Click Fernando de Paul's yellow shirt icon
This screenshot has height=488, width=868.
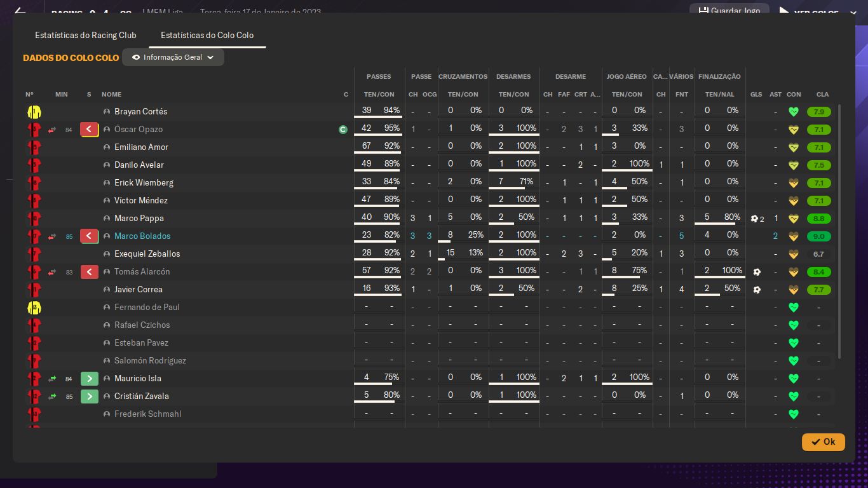coord(34,308)
